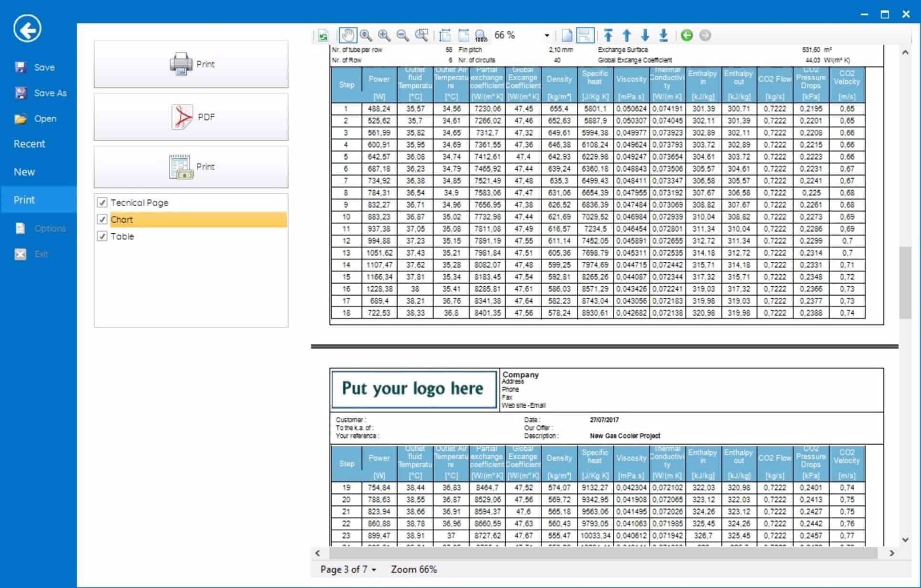
Task: Uncheck the Tecnical Page checkbox
Action: [102, 203]
